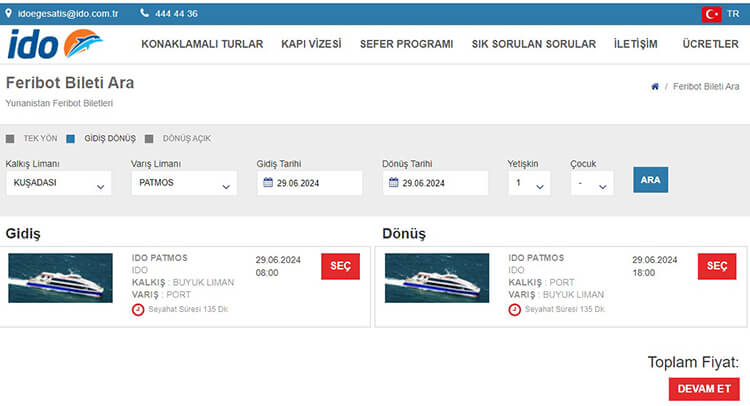Go to SEFER PROGRAMI page

pyautogui.click(x=407, y=44)
